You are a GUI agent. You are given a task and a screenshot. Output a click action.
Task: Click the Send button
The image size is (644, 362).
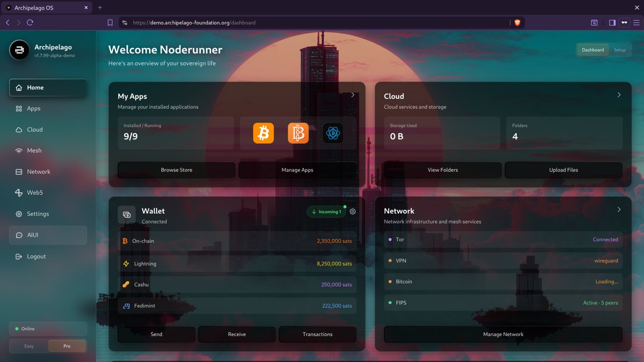click(157, 335)
